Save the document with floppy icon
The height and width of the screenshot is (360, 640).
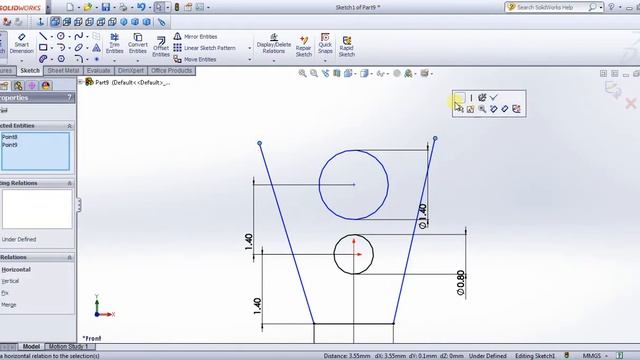106,7
